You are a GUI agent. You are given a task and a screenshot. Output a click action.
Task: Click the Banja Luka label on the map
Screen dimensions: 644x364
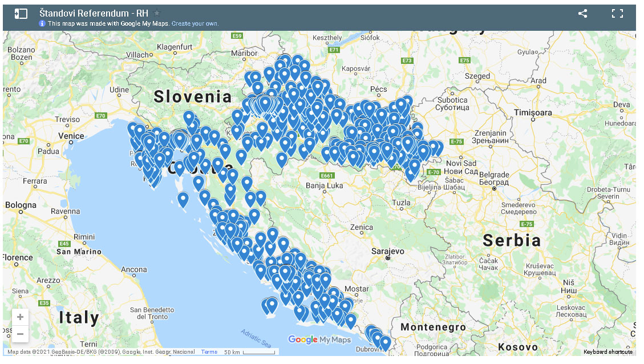325,185
